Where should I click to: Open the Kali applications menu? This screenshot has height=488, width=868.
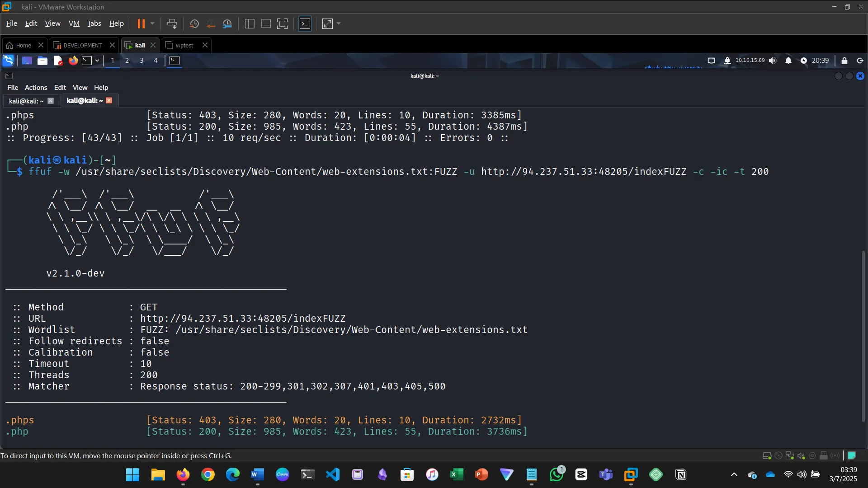tap(8, 60)
